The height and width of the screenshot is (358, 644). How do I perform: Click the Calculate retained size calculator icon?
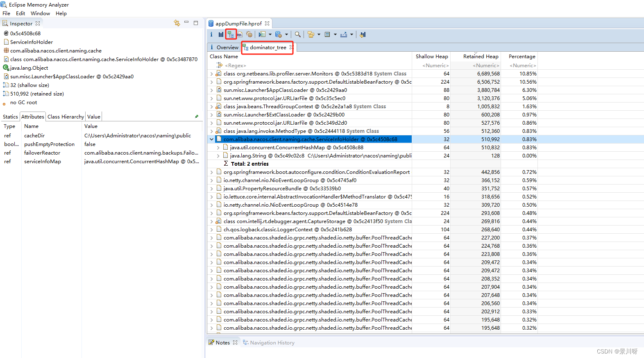click(x=327, y=35)
